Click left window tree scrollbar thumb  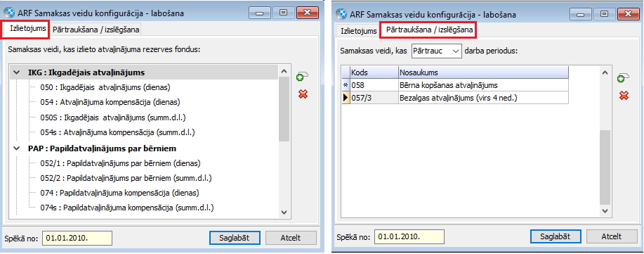pyautogui.click(x=284, y=109)
